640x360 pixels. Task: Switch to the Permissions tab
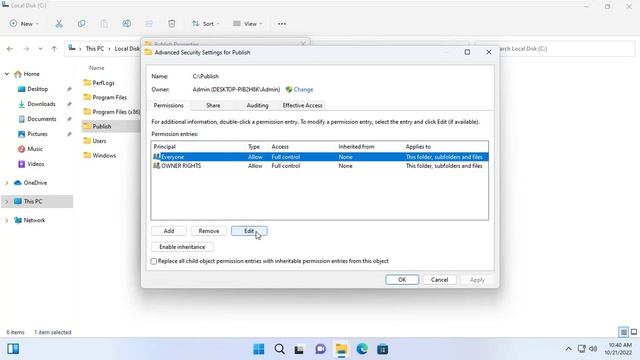169,105
